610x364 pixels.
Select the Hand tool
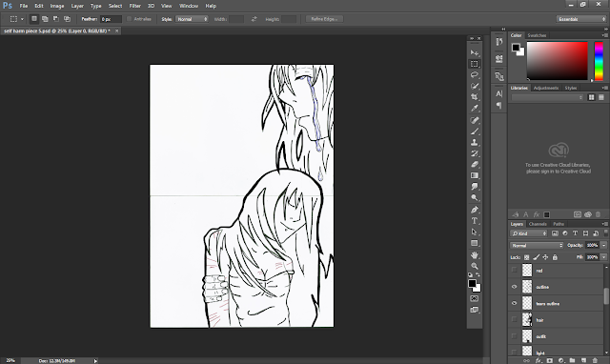[x=475, y=255]
